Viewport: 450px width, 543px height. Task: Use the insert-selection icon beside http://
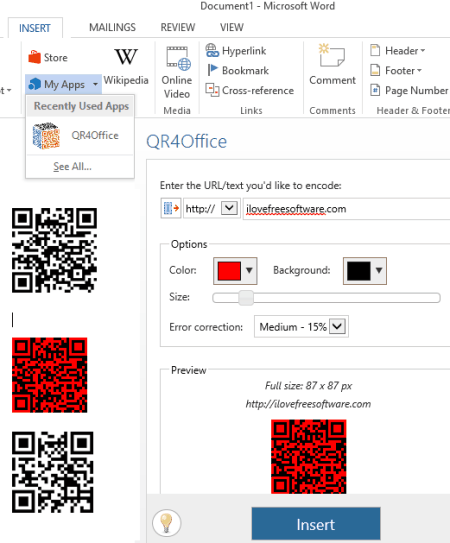171,208
